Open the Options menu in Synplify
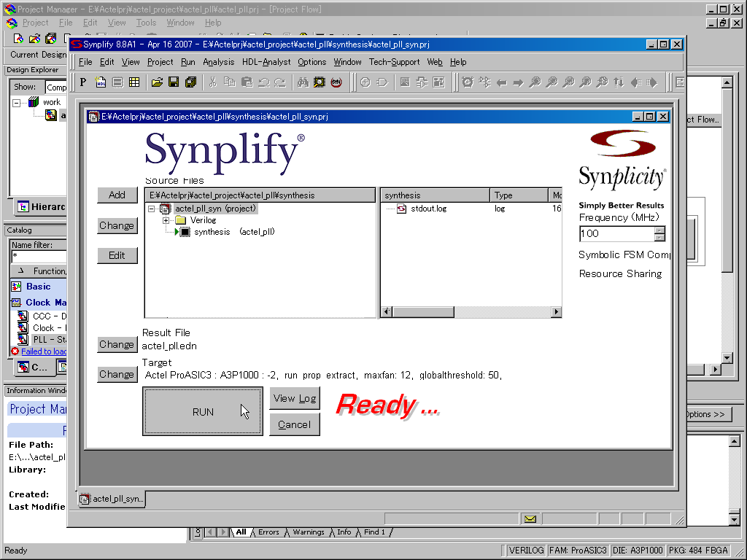 tap(312, 62)
